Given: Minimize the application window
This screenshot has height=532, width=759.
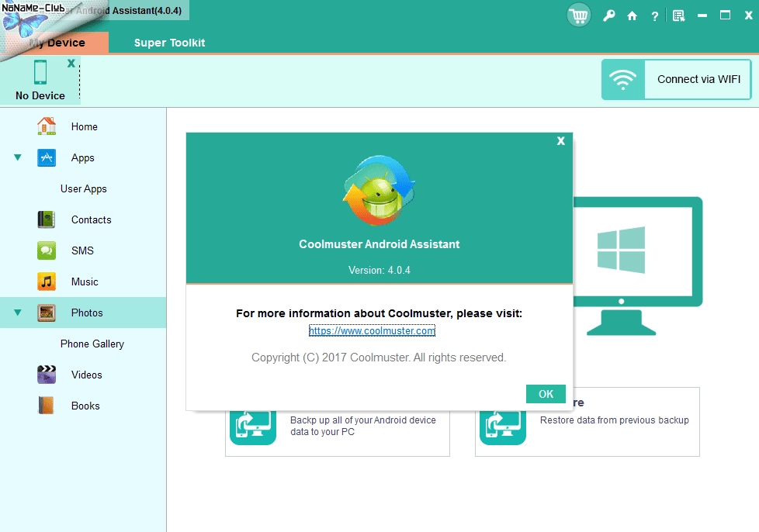Looking at the screenshot, I should [x=702, y=16].
